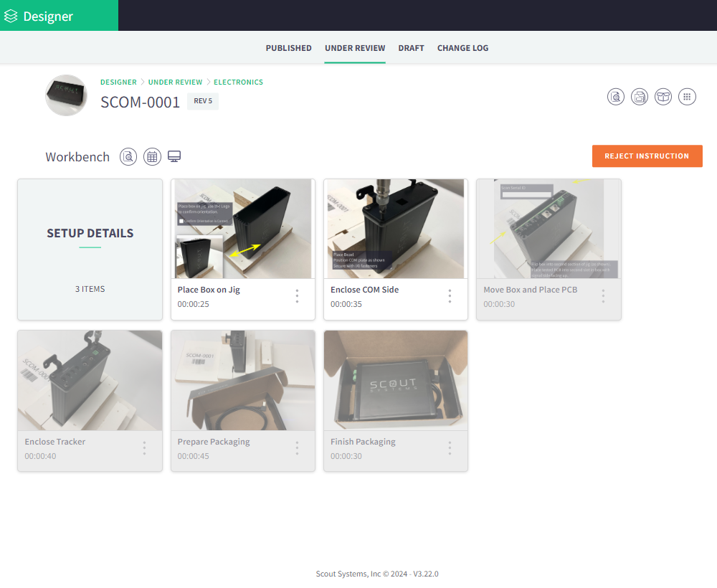
Task: Switch to the Published tab
Action: point(288,48)
